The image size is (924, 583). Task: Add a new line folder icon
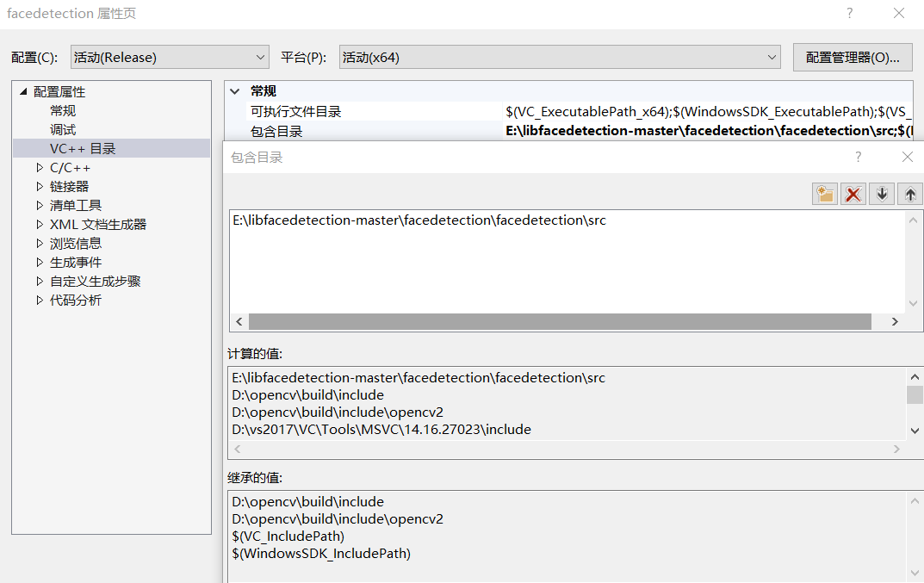pyautogui.click(x=825, y=194)
